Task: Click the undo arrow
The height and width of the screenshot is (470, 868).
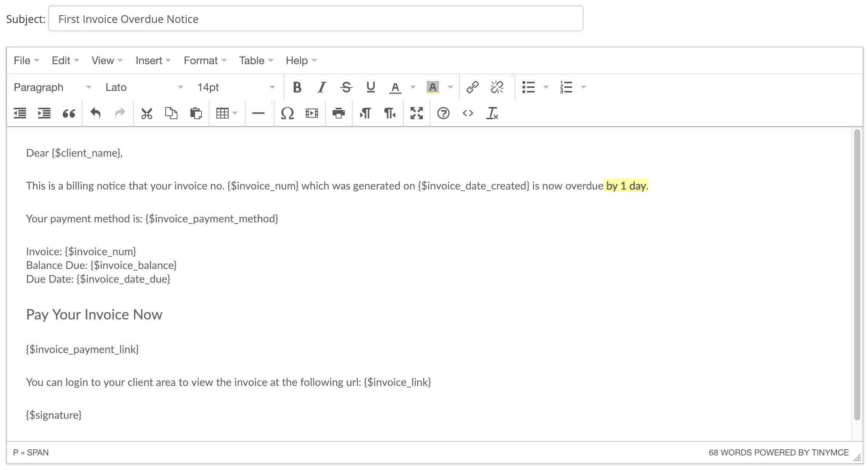Action: point(95,113)
